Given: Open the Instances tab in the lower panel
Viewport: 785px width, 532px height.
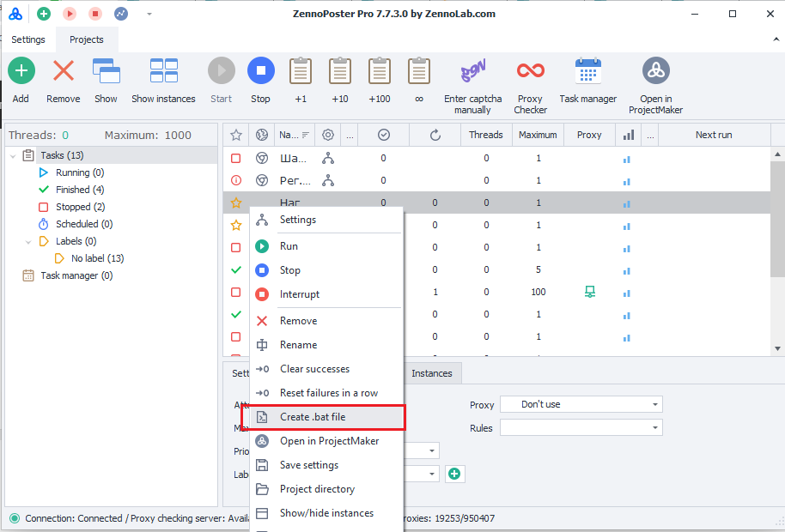Looking at the screenshot, I should [431, 373].
